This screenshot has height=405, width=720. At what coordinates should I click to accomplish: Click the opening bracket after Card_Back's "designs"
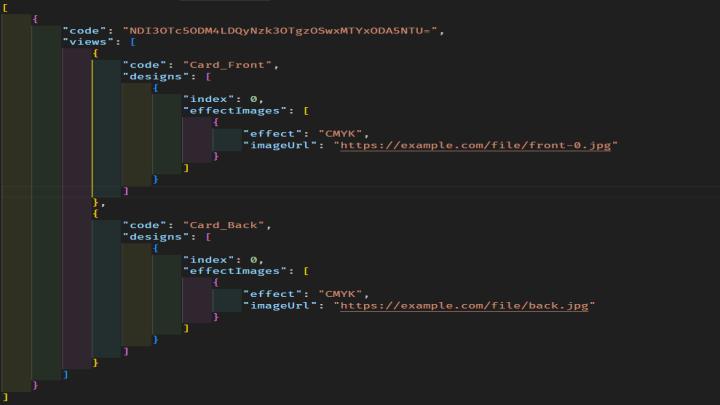[208, 236]
